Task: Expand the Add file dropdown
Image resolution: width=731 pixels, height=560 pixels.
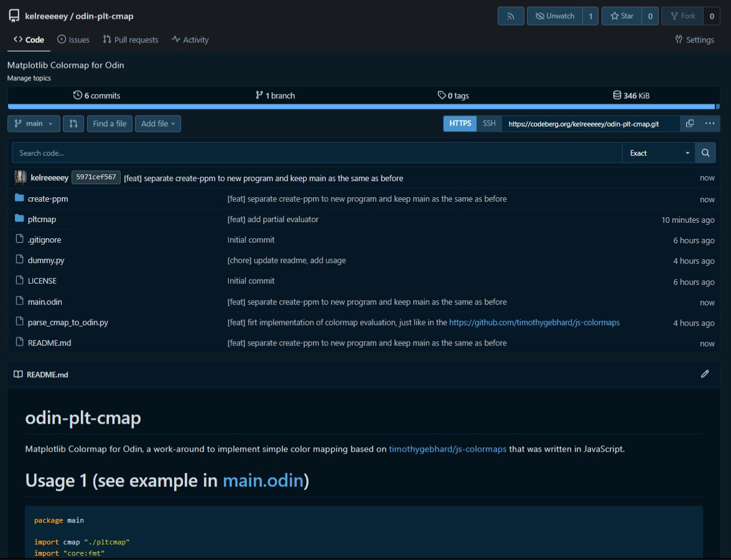Action: (x=157, y=124)
